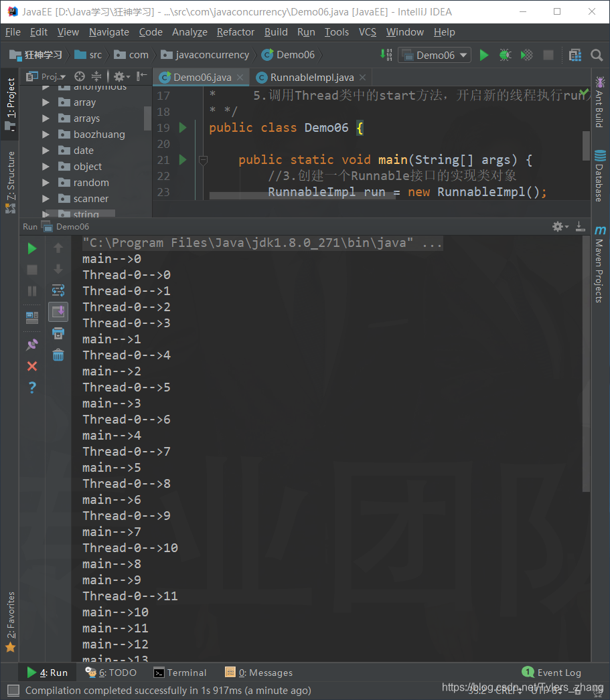Close the Demo06.java tab

[x=240, y=78]
